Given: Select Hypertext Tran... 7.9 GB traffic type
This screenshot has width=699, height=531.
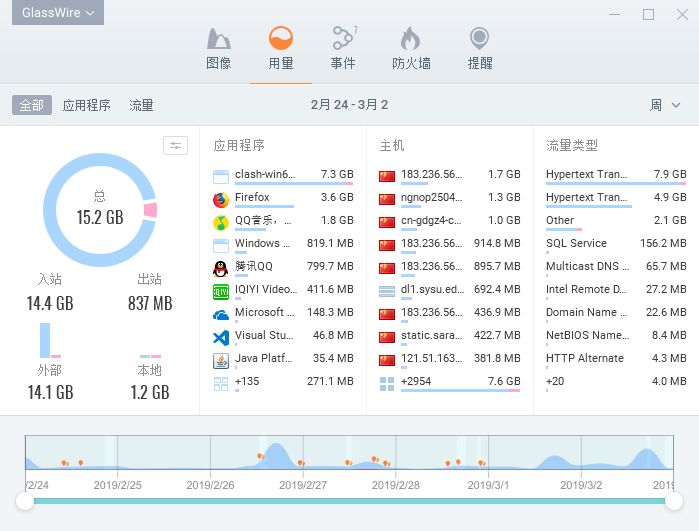Looking at the screenshot, I should tap(616, 176).
